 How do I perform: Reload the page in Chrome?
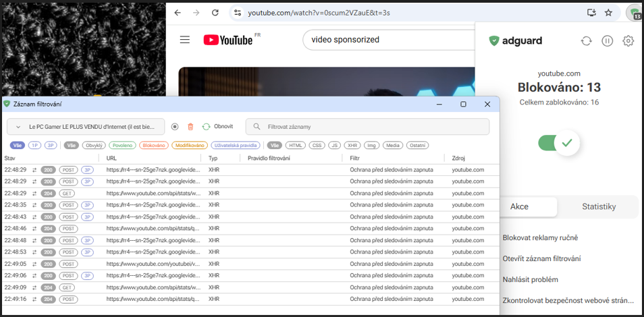pos(215,13)
